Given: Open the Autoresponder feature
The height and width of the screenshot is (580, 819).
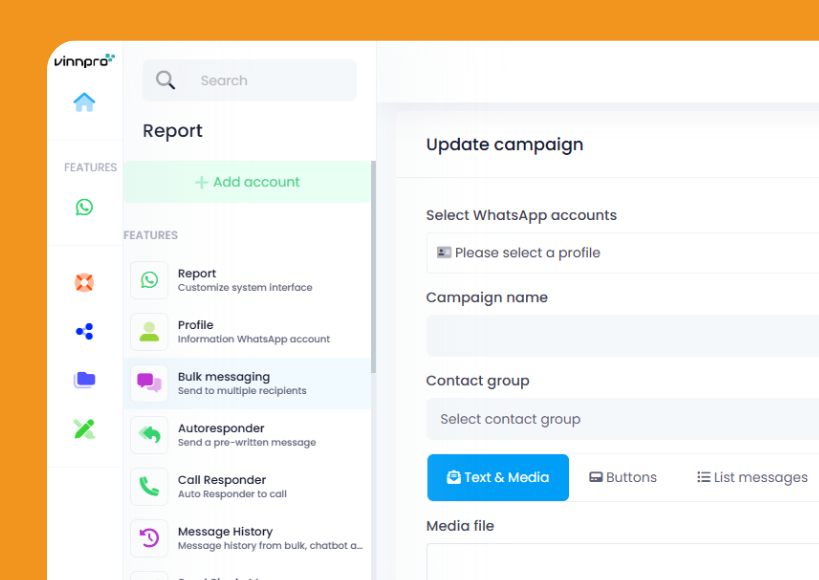Looking at the screenshot, I should pyautogui.click(x=246, y=435).
